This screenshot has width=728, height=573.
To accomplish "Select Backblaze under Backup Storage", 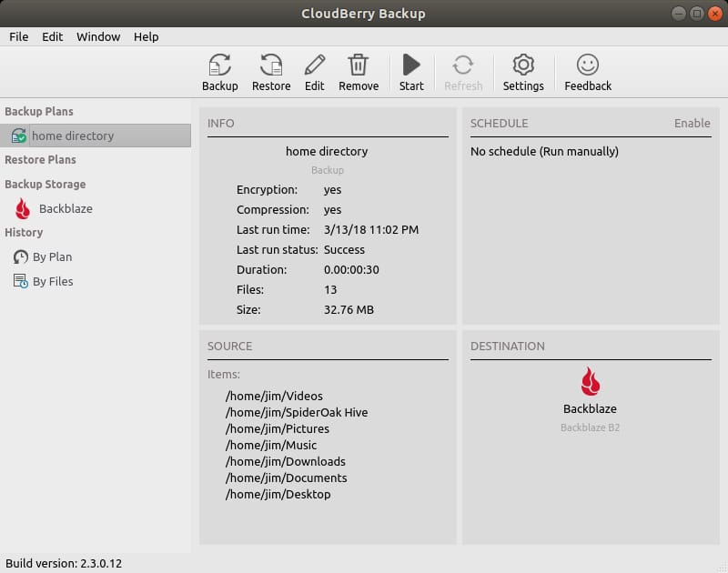I will [65, 208].
